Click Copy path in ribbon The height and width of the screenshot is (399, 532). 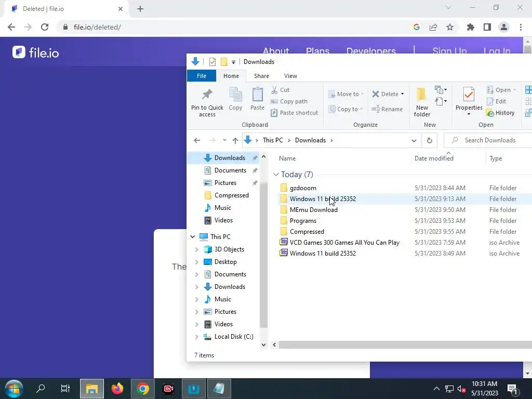coord(289,101)
